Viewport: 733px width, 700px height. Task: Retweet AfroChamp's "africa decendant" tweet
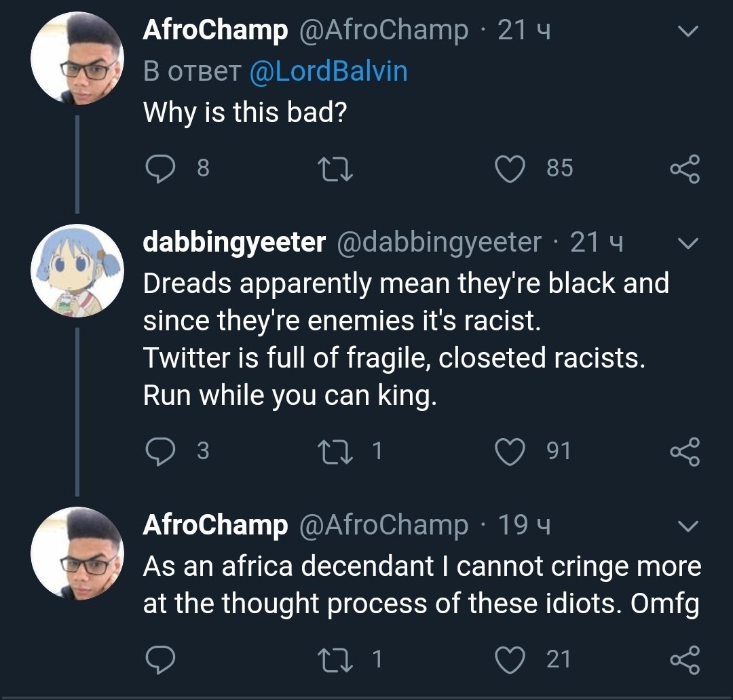pos(336,659)
